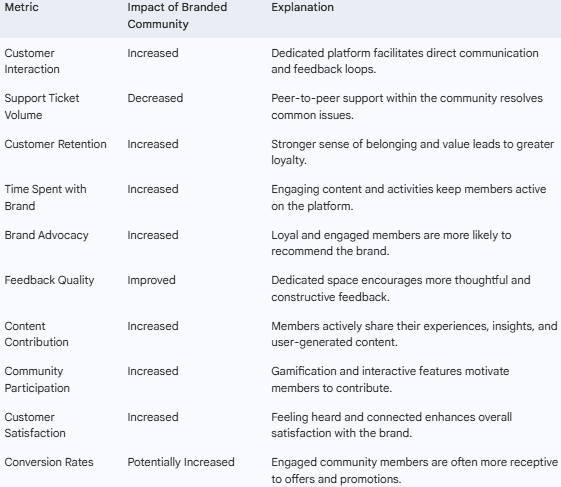This screenshot has width=561, height=487.
Task: Select the Time Spent with Brand cell
Action: click(45, 197)
